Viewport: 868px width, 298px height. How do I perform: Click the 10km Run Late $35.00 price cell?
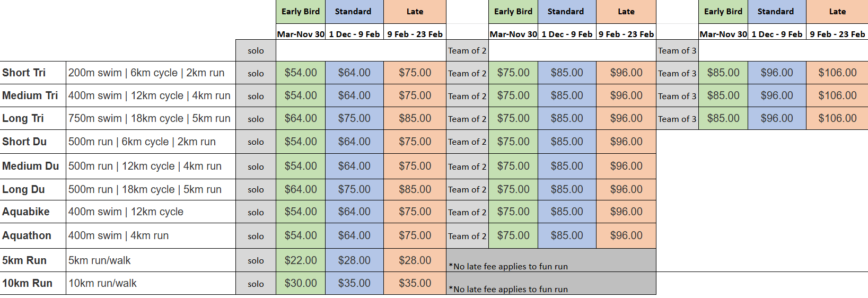[x=415, y=283]
